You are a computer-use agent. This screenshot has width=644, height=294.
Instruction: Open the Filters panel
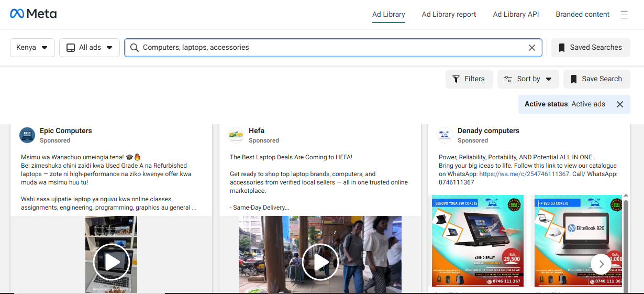(x=469, y=79)
